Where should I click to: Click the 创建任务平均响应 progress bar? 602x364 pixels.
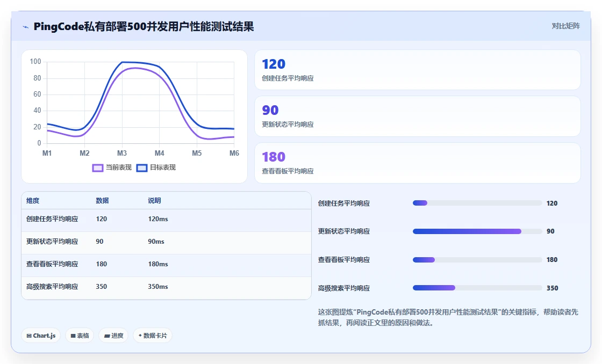click(477, 203)
